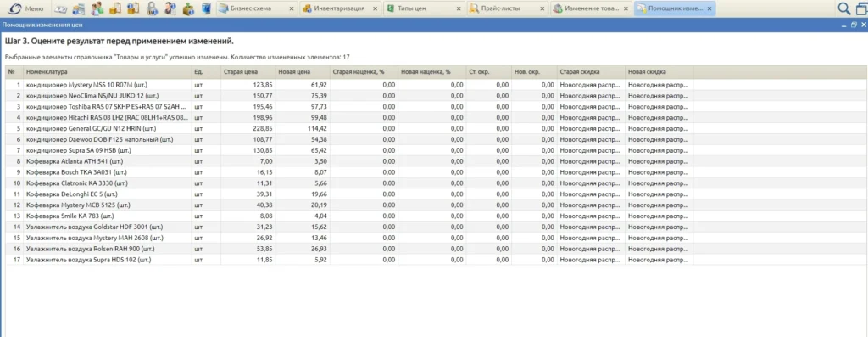Close the Типы цен tab
This screenshot has width=868, height=337.
point(458,8)
